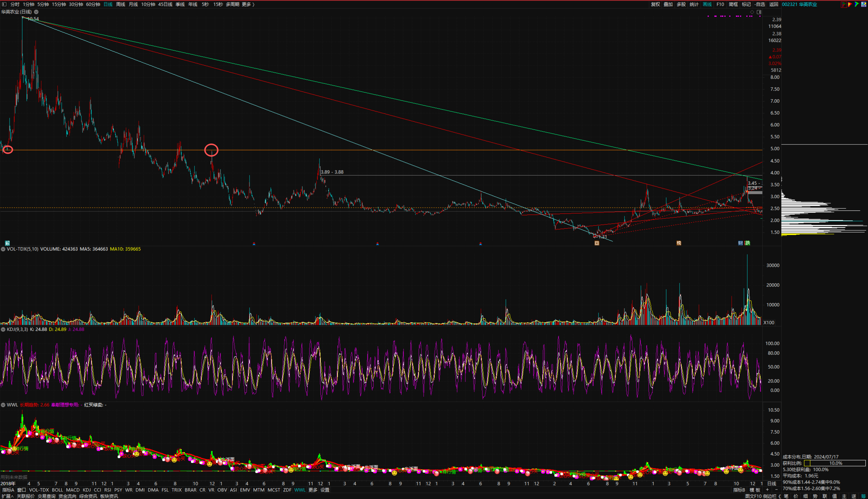
Task: Toggle the 筹 chip distribution sidebar tab
Action: click(863, 496)
